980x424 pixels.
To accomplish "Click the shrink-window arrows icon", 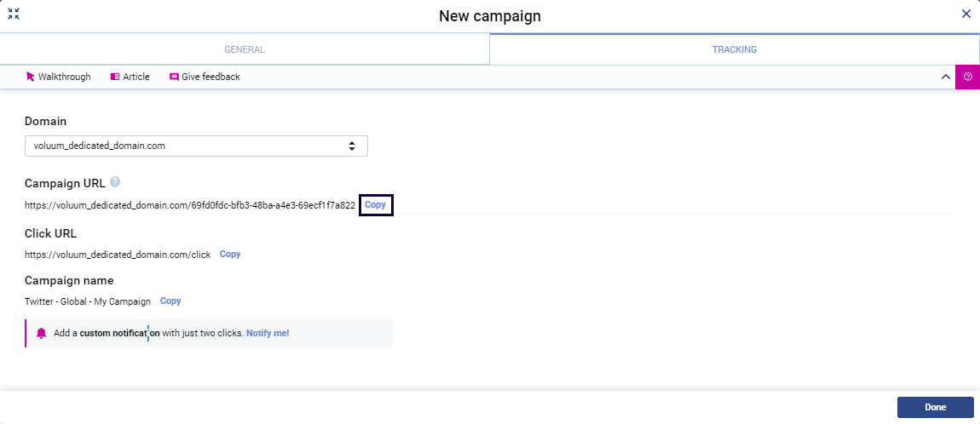I will click(x=14, y=14).
